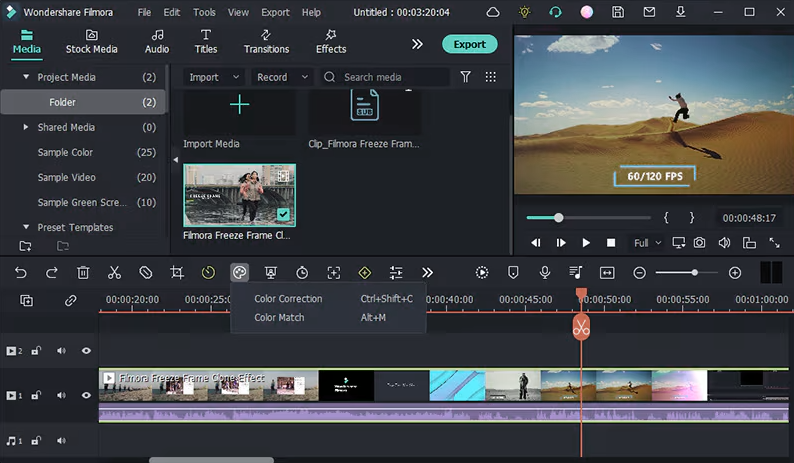Toggle auto ripple link icon

[x=70, y=301]
